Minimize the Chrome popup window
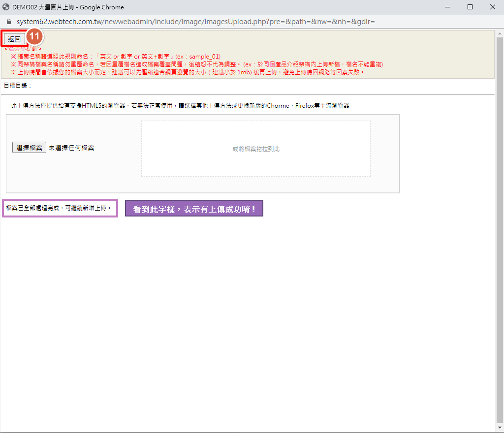Image resolution: width=504 pixels, height=433 pixels. (x=447, y=7)
